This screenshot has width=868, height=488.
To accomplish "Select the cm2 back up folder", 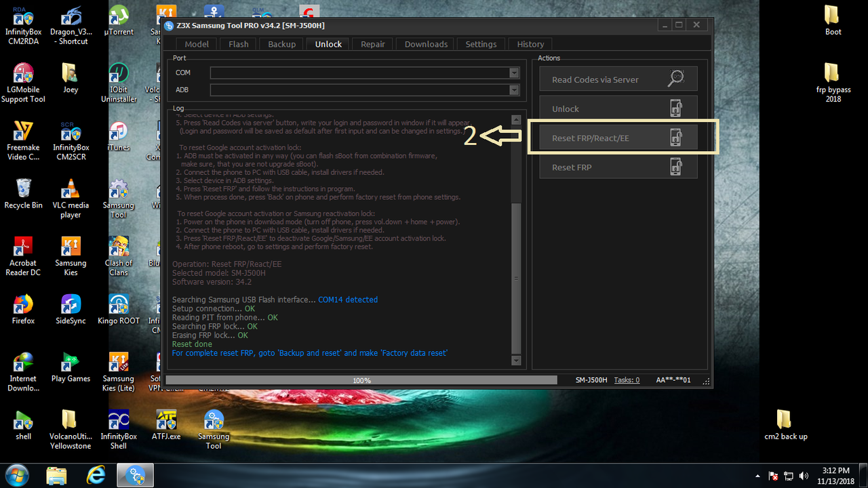I will point(785,425).
